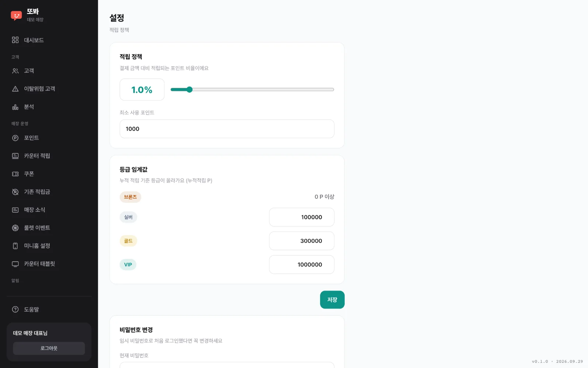Image resolution: width=588 pixels, height=368 pixels.
Task: Open the 이탈위험 고객 warning icon
Action: pos(15,89)
